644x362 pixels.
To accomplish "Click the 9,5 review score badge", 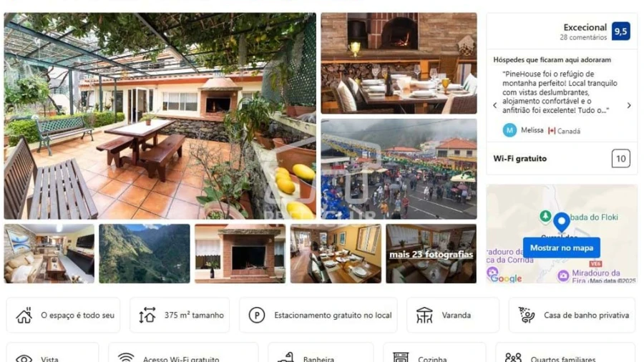I will point(620,31).
